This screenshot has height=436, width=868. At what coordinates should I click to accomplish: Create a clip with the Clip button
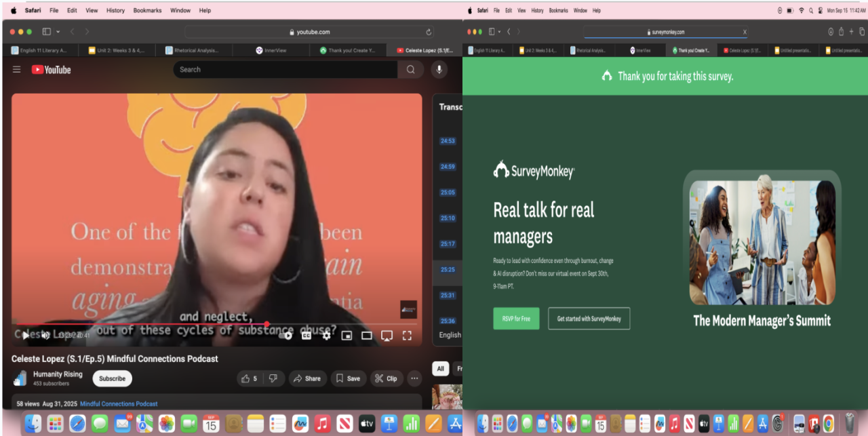point(386,378)
